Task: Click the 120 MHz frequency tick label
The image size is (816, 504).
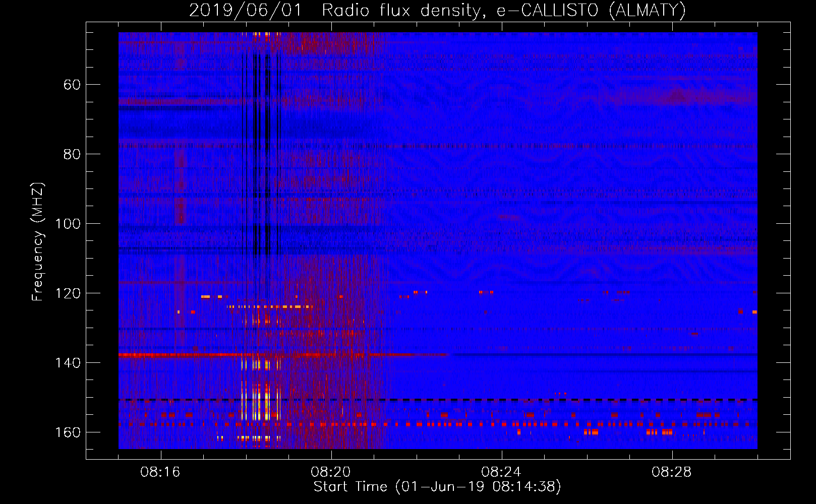Action: (x=68, y=293)
